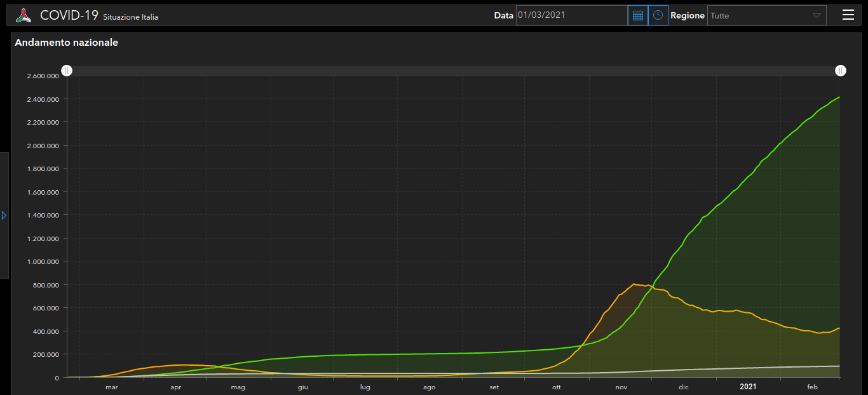This screenshot has width=868, height=395.
Task: Expand the collapsed left side panel
Action: (4, 216)
